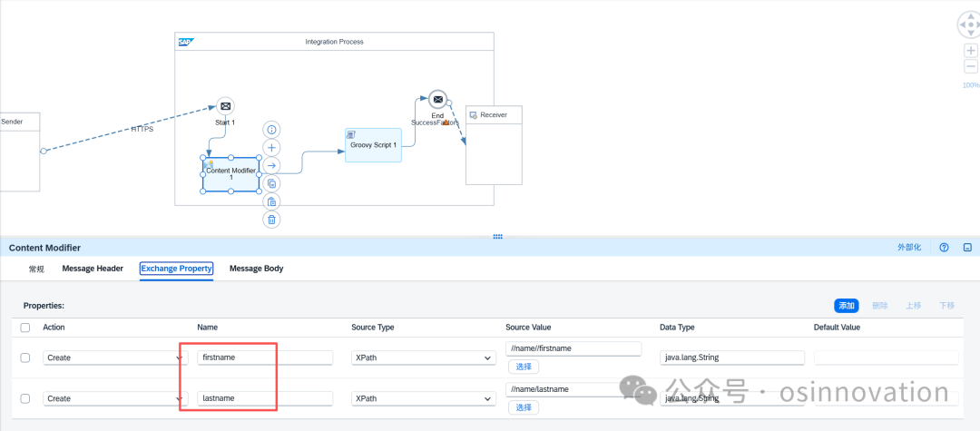The image size is (980, 431).
Task: Select the Groovy Script 1 step
Action: 373,145
